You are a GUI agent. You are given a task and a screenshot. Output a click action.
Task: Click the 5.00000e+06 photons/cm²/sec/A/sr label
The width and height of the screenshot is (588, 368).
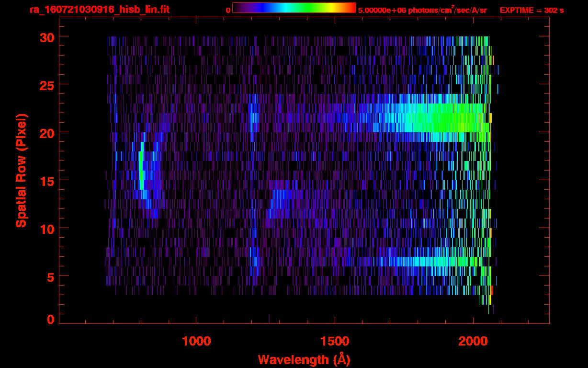[422, 10]
